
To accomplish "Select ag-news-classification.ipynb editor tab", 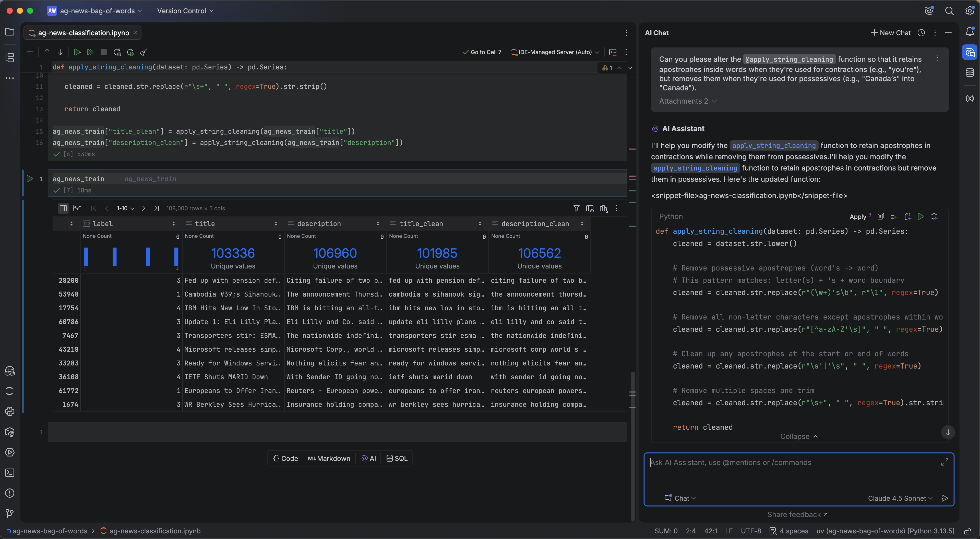I will 83,33.
